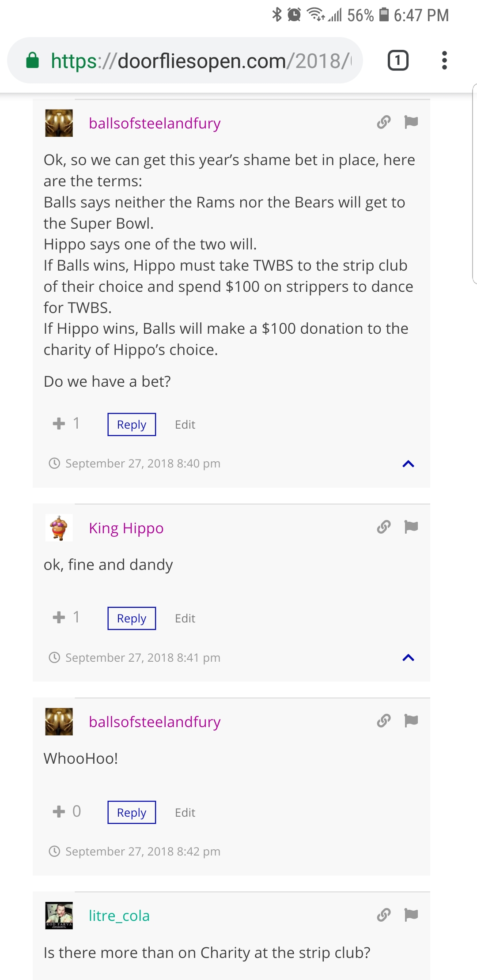
Task: Flag the shame bet terms comment
Action: tap(411, 122)
